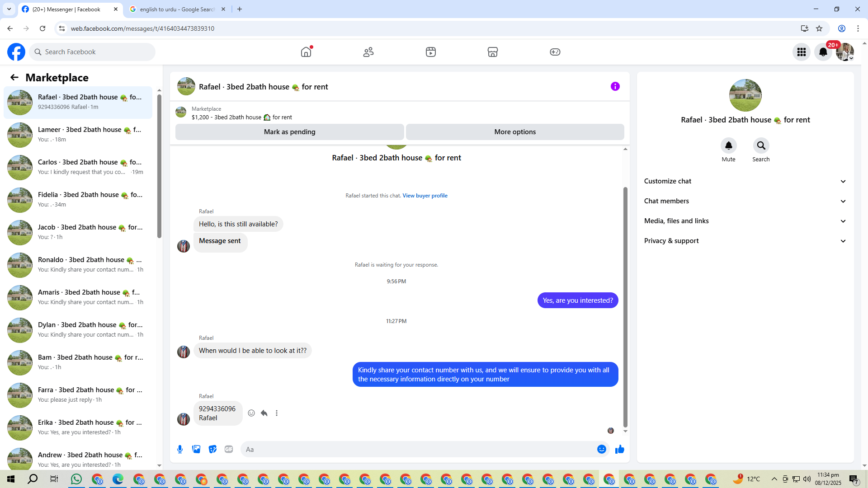Open the Marketplace storefront icon
868x488 pixels.
point(493,52)
